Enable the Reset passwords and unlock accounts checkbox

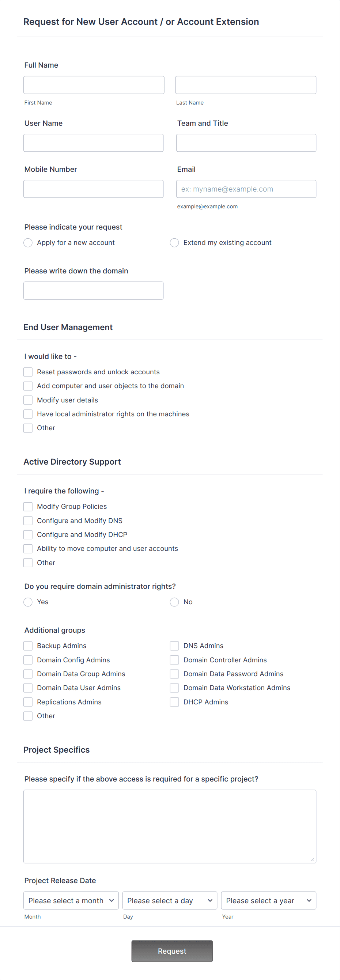28,372
